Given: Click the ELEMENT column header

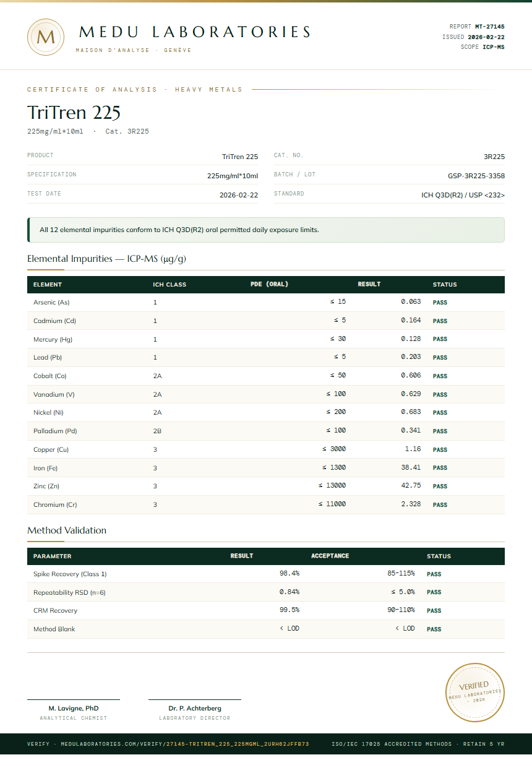Looking at the screenshot, I should (x=48, y=285).
